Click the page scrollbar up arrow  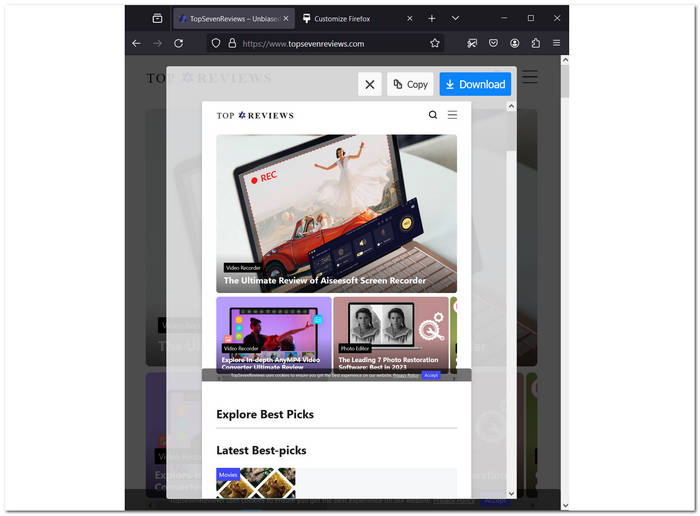pyautogui.click(x=565, y=60)
